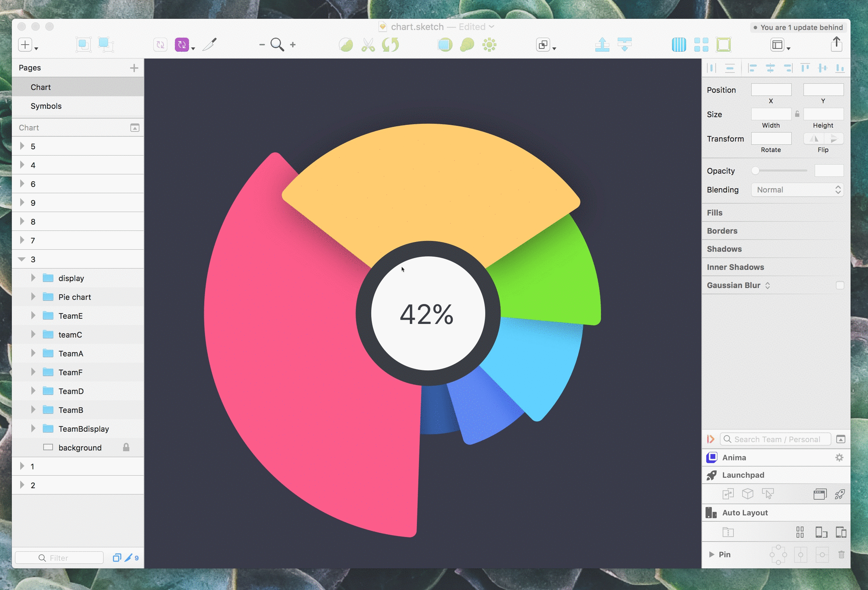This screenshot has height=590, width=868.
Task: Click the Launchpad rocket icon
Action: 711,475
